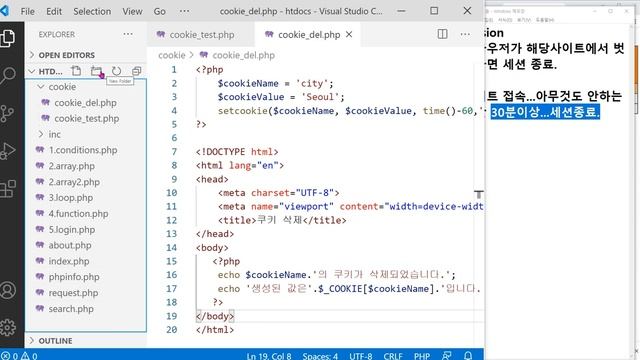Viewport: 640px width, 360px height.
Task: Open cookie_del.php in explorer tree
Action: coord(85,102)
